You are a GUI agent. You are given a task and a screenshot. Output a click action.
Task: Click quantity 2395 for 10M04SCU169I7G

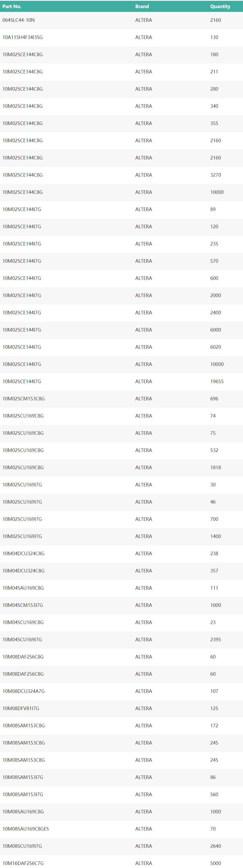[215, 639]
